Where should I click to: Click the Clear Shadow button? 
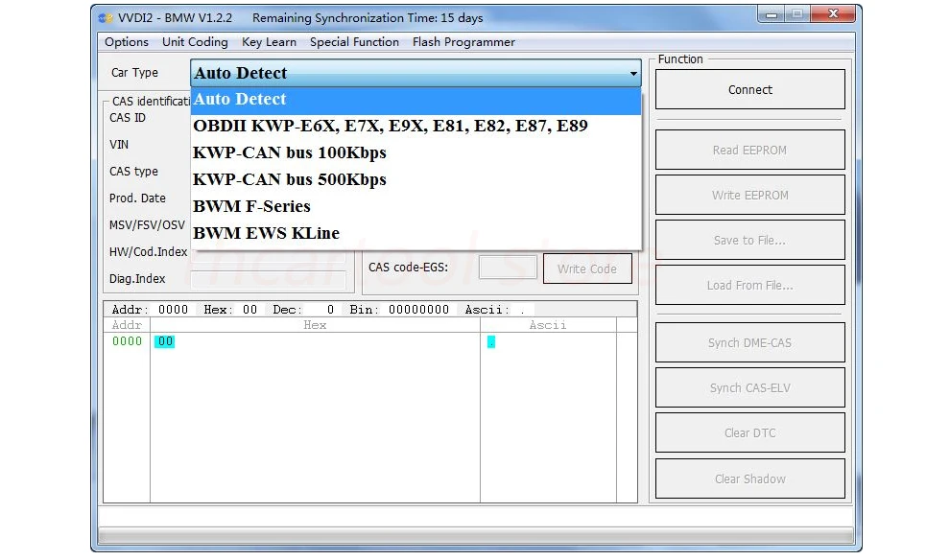750,478
